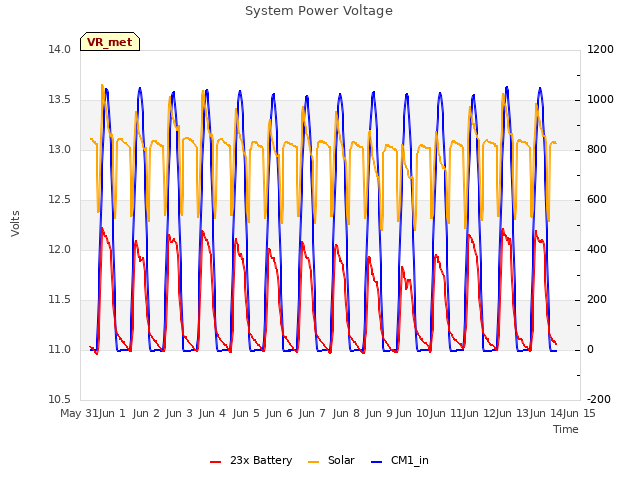Click the 13.5 tick label on left axis

pyautogui.click(x=60, y=100)
